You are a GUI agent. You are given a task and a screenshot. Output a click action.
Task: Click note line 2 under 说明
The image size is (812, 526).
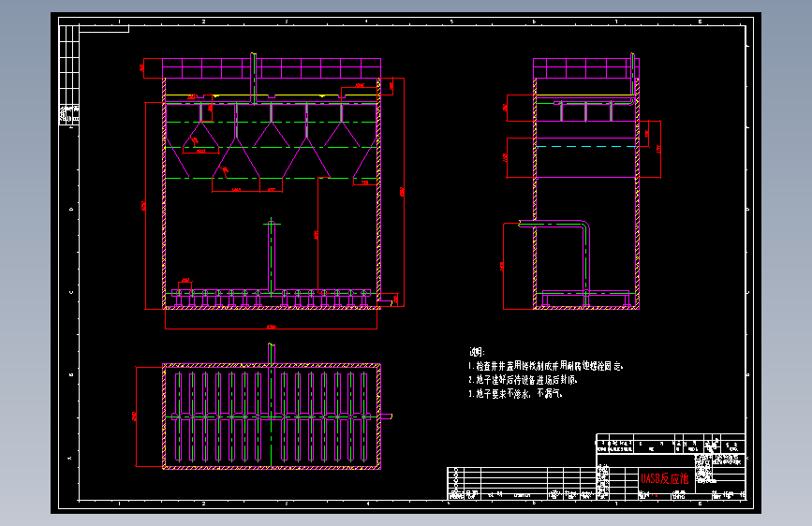coord(523,380)
